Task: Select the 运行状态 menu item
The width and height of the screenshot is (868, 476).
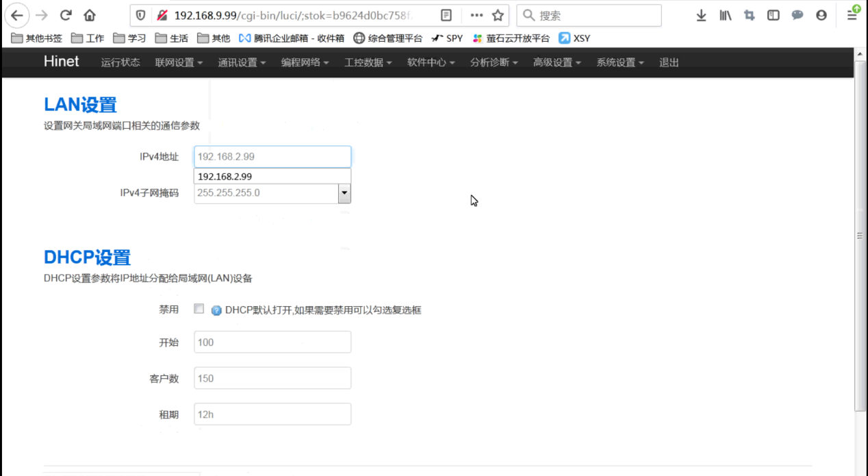Action: pyautogui.click(x=120, y=62)
